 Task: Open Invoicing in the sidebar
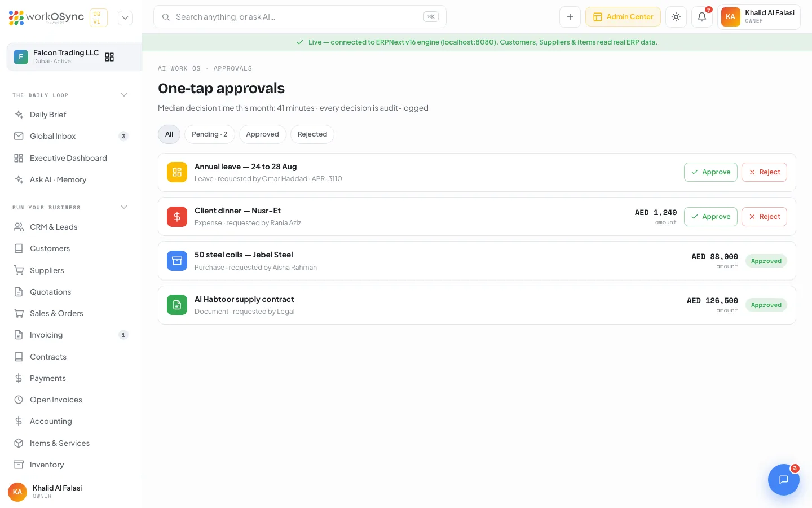71,335
